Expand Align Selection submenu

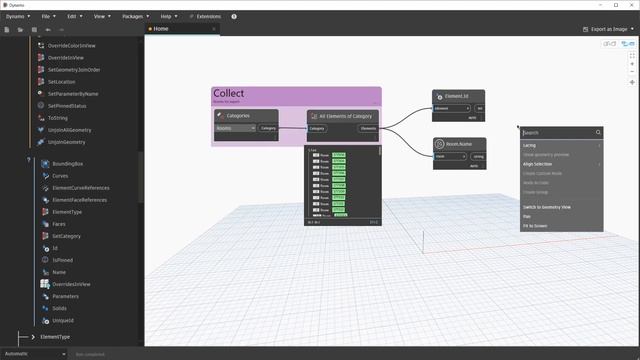[561, 164]
